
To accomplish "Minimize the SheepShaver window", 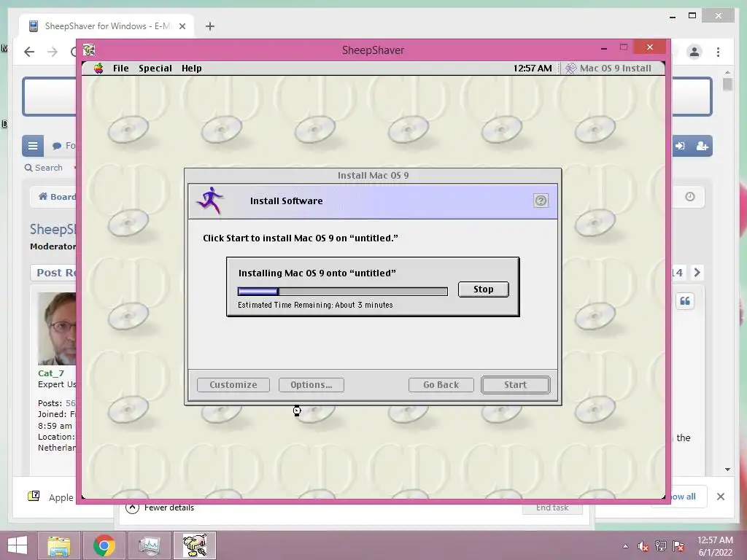I will 603,47.
